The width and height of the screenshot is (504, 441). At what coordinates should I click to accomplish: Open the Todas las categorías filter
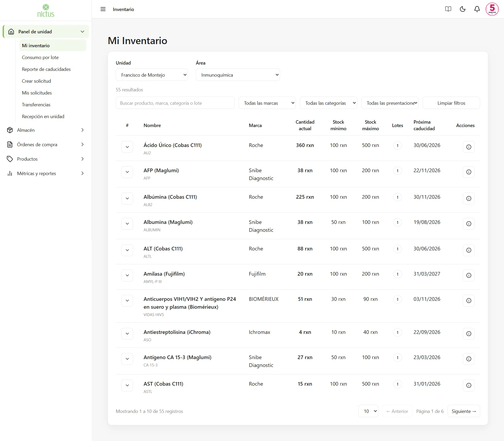click(328, 103)
